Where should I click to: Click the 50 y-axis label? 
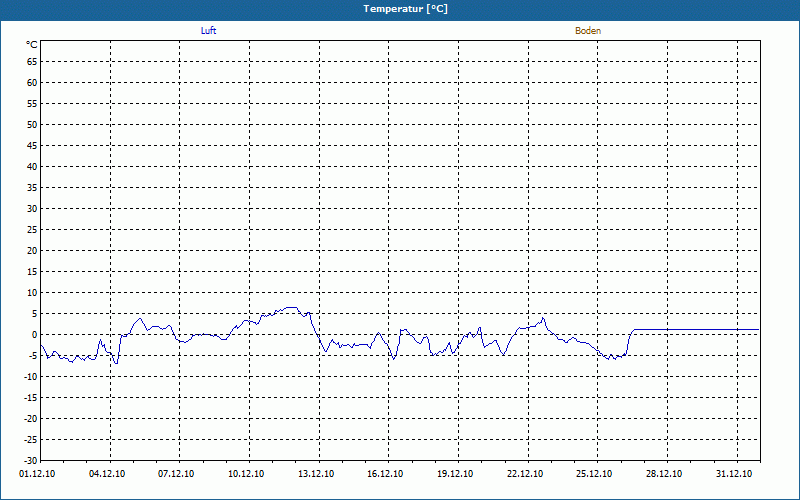click(x=32, y=124)
